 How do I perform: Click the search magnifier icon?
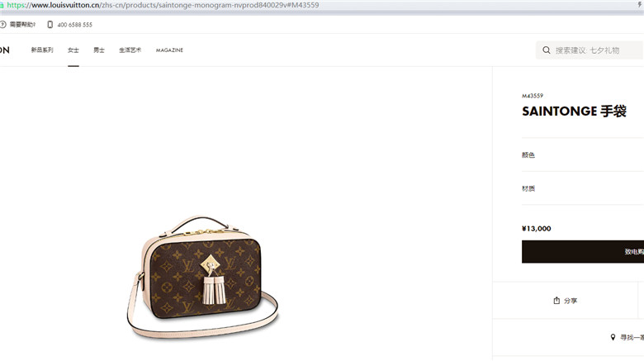point(547,50)
